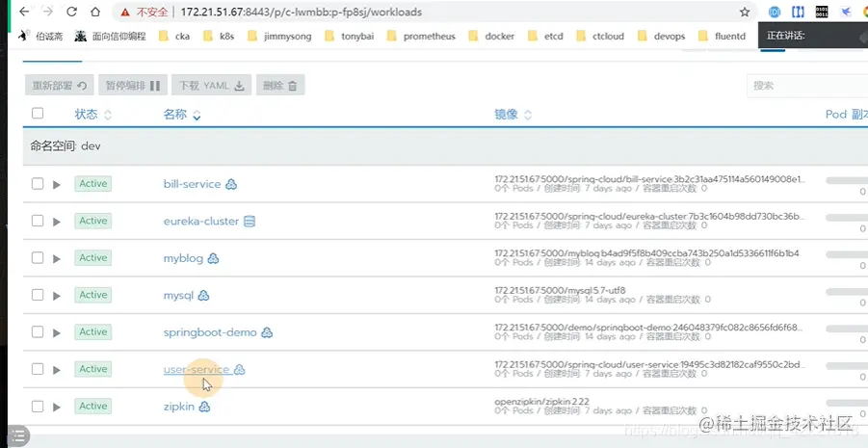
Task: Open the zipkin workload link
Action: tap(179, 407)
